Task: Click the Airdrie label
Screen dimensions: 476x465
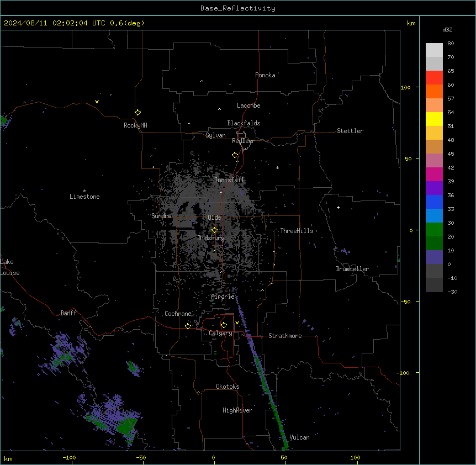Action: [x=223, y=297]
